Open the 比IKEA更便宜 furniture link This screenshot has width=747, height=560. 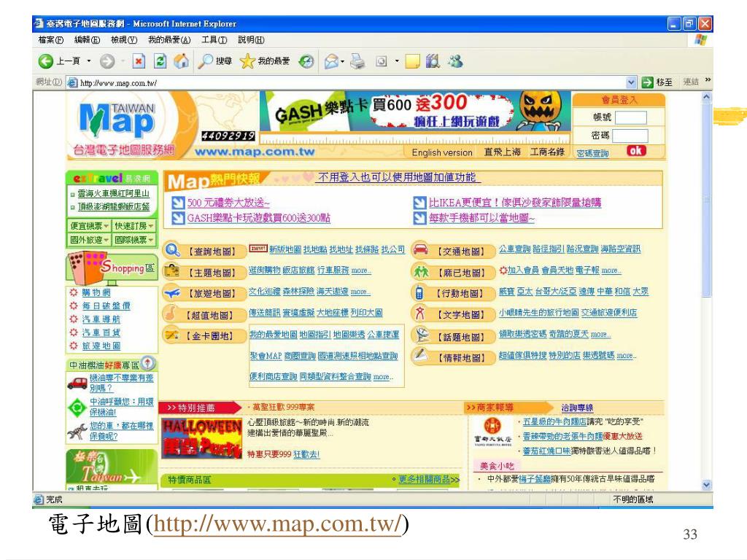[515, 203]
